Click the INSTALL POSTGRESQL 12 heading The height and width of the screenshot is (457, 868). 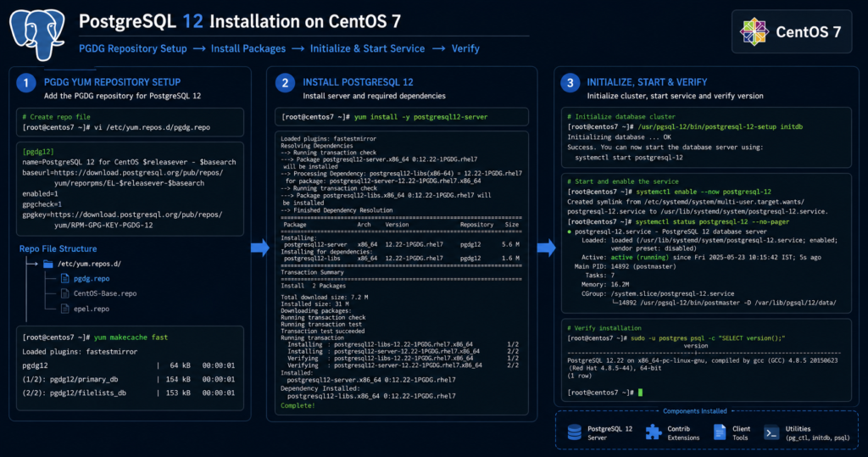pyautogui.click(x=359, y=82)
